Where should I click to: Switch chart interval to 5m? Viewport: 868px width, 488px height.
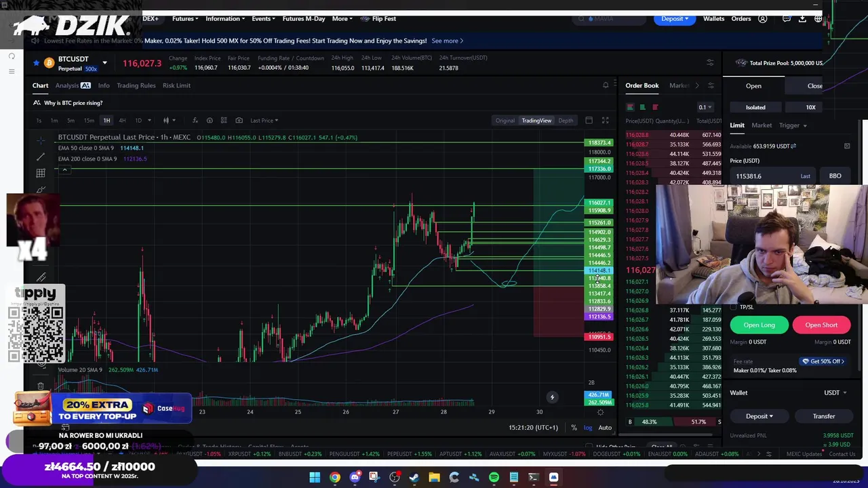click(71, 121)
